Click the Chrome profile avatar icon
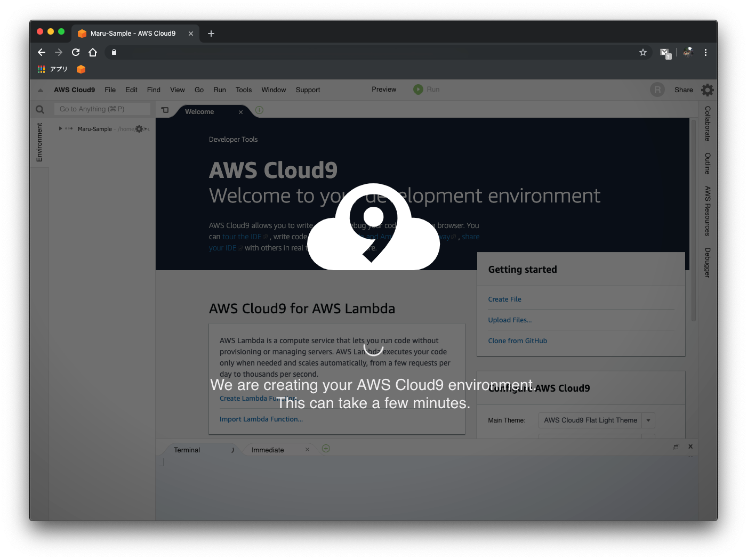The image size is (747, 560). 688,52
